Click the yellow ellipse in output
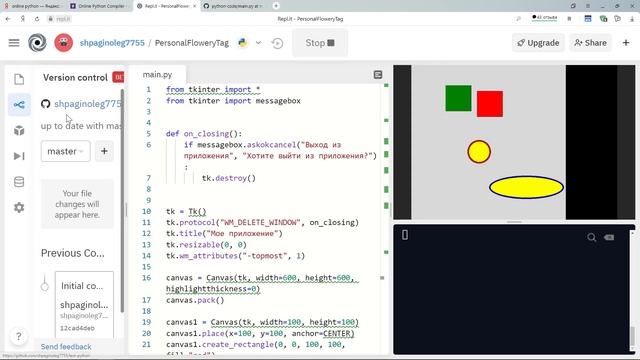Image resolution: width=640 pixels, height=360 pixels. [x=527, y=187]
